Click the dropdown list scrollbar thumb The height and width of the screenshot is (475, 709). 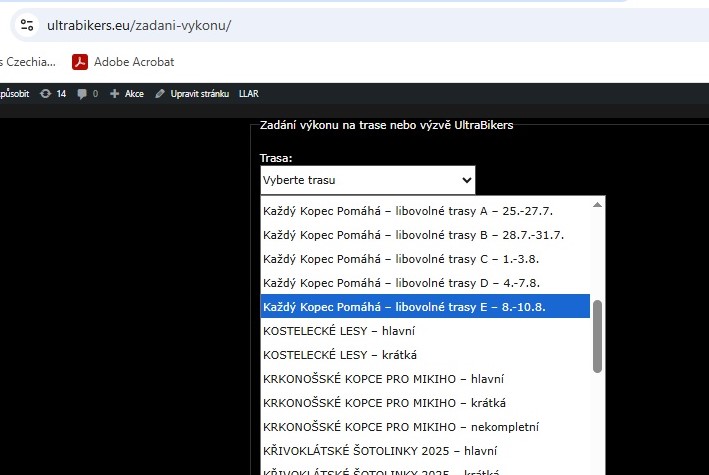click(598, 335)
